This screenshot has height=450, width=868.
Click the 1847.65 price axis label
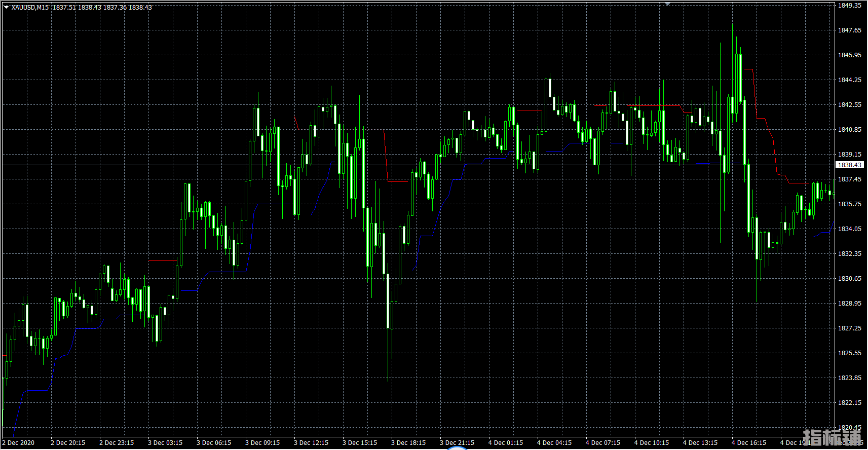pyautogui.click(x=849, y=30)
